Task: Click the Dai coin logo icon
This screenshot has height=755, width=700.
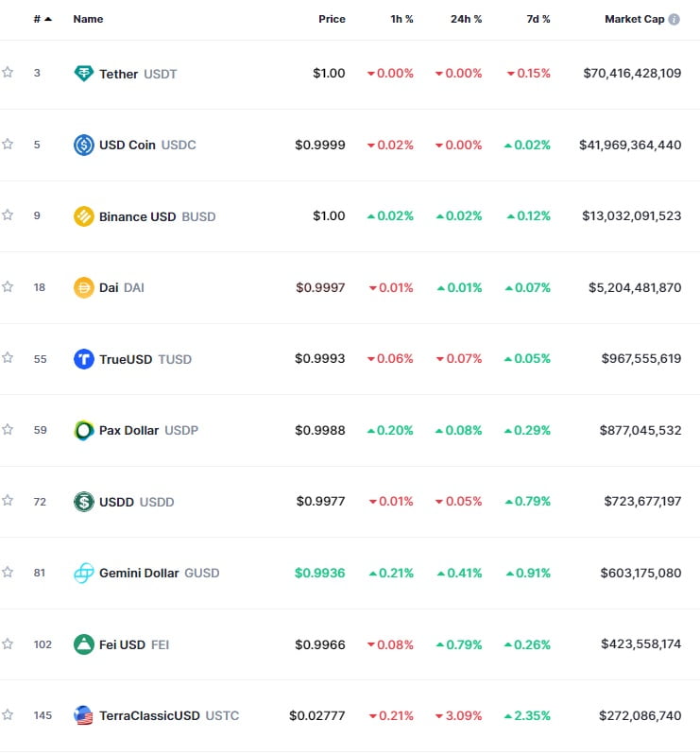Action: click(x=84, y=287)
